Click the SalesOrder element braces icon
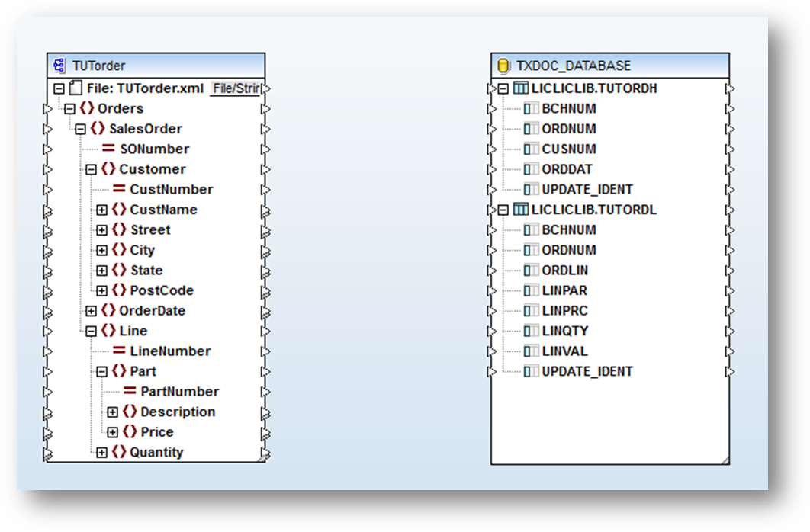This screenshot has height=532, width=810. coord(98,129)
